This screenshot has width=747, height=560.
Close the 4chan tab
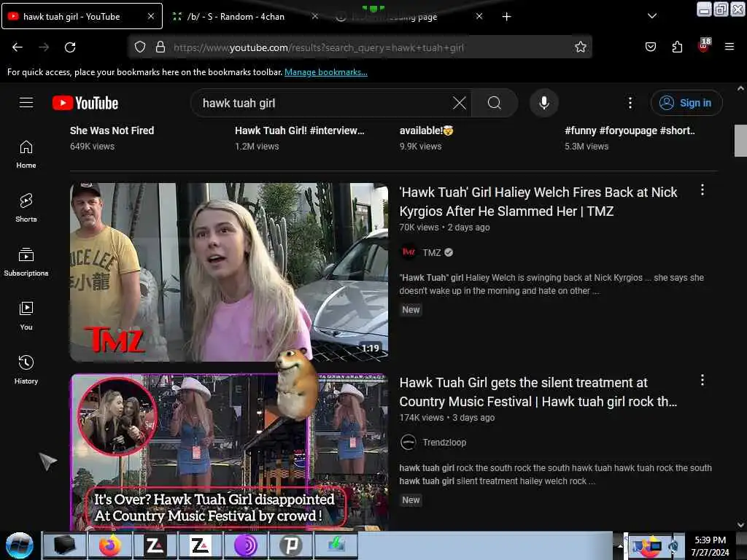pyautogui.click(x=315, y=16)
